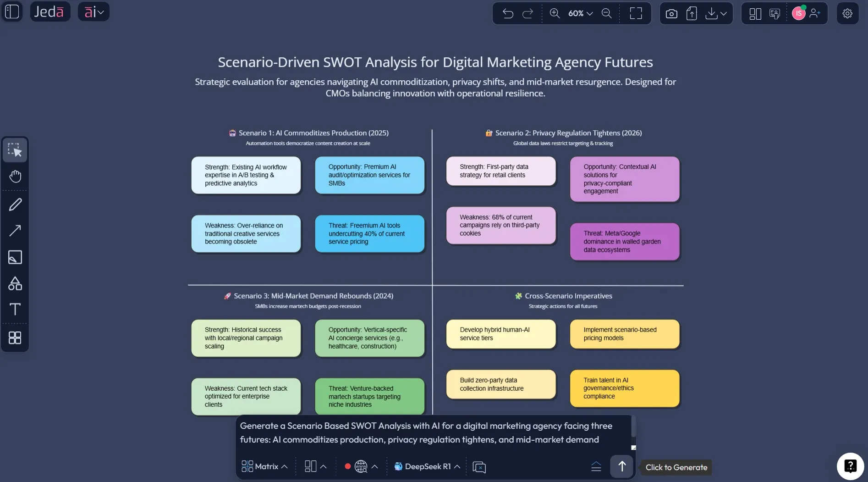The image size is (868, 482).
Task: Toggle the split layout panel view
Action: pyautogui.click(x=754, y=13)
